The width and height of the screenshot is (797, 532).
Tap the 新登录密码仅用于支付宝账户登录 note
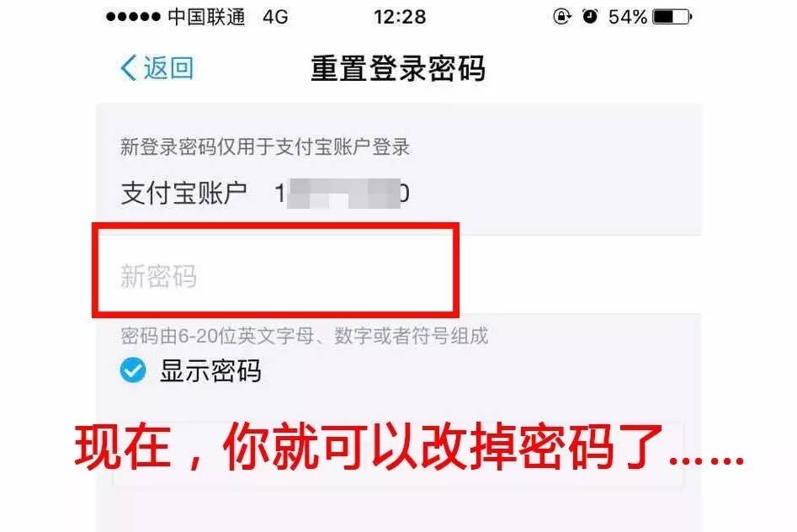coord(265,147)
